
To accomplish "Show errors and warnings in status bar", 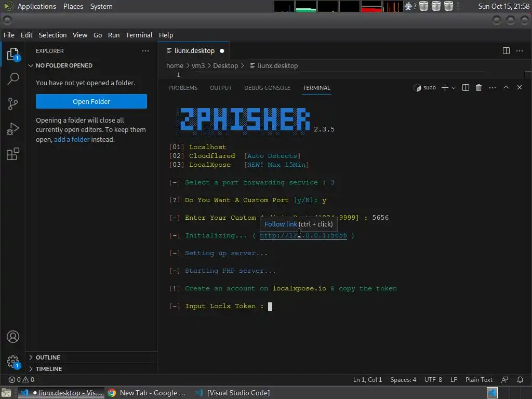I will 21,380.
